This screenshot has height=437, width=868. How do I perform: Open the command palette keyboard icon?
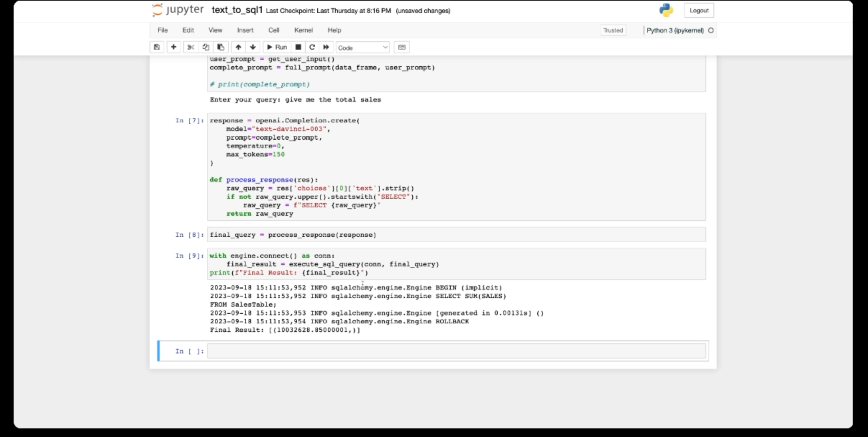click(402, 47)
